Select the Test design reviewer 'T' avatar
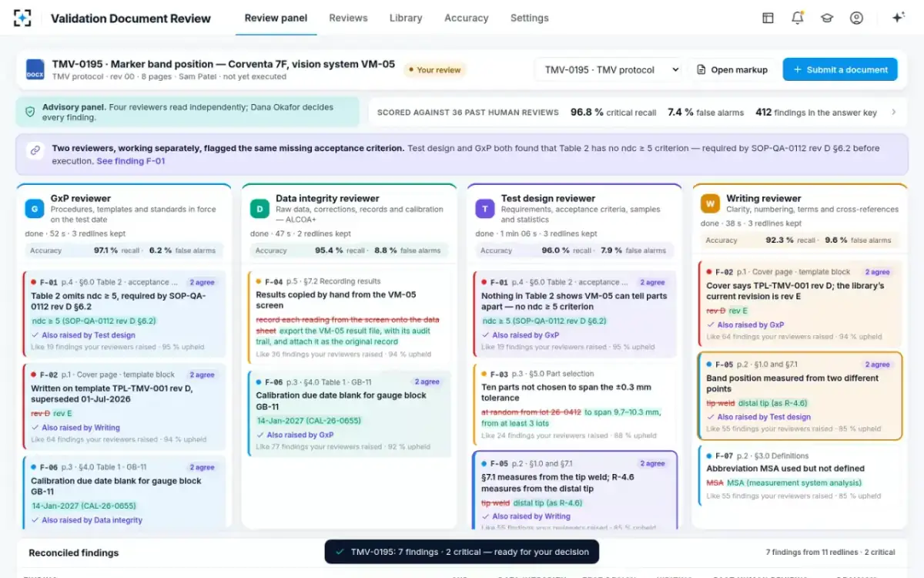Viewport: 924px width, 578px height. coord(485,208)
